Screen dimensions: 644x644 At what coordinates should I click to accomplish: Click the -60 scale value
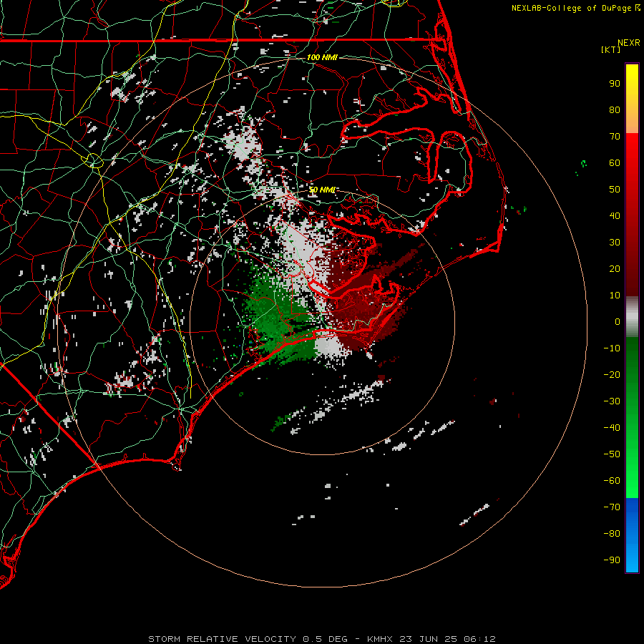tap(612, 481)
